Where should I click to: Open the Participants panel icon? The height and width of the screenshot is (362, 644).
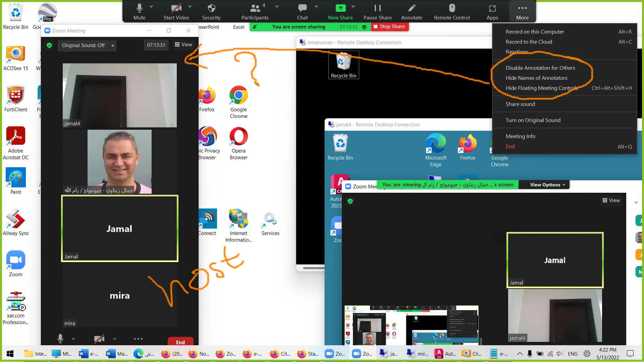point(255,8)
